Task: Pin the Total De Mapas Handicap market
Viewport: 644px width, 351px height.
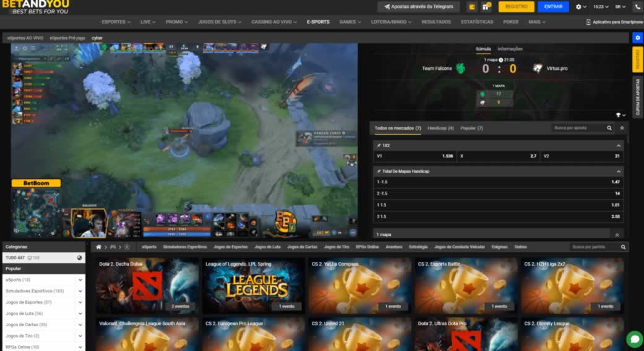Action: [x=378, y=171]
